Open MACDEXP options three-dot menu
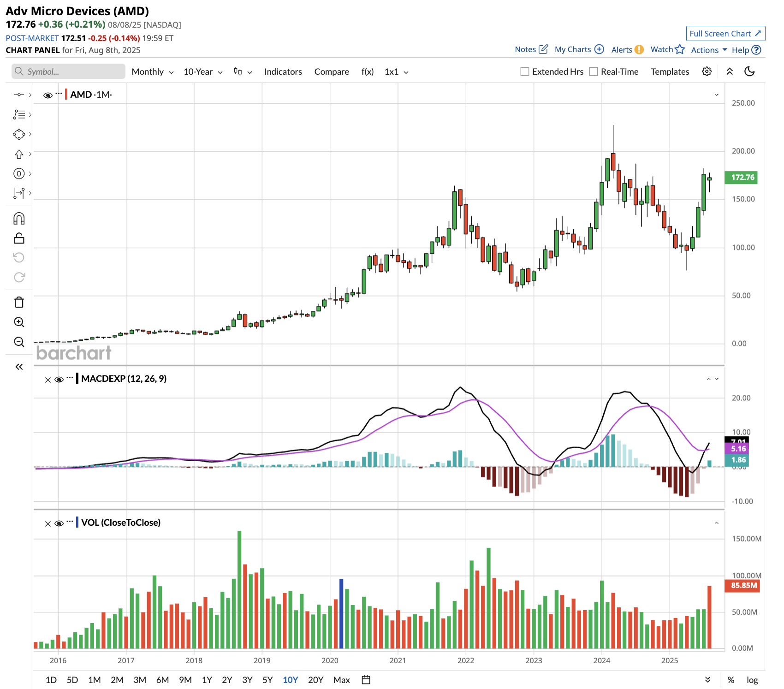 click(x=70, y=378)
